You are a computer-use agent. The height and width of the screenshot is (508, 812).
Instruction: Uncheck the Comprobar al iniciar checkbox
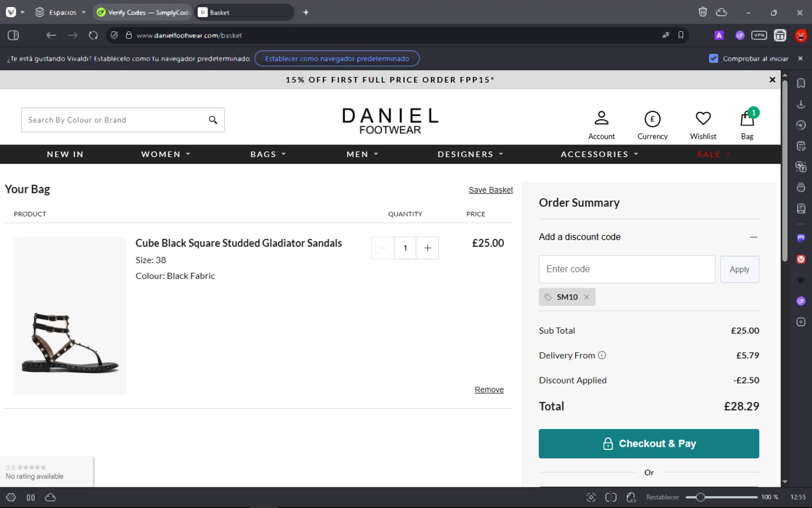pos(713,58)
